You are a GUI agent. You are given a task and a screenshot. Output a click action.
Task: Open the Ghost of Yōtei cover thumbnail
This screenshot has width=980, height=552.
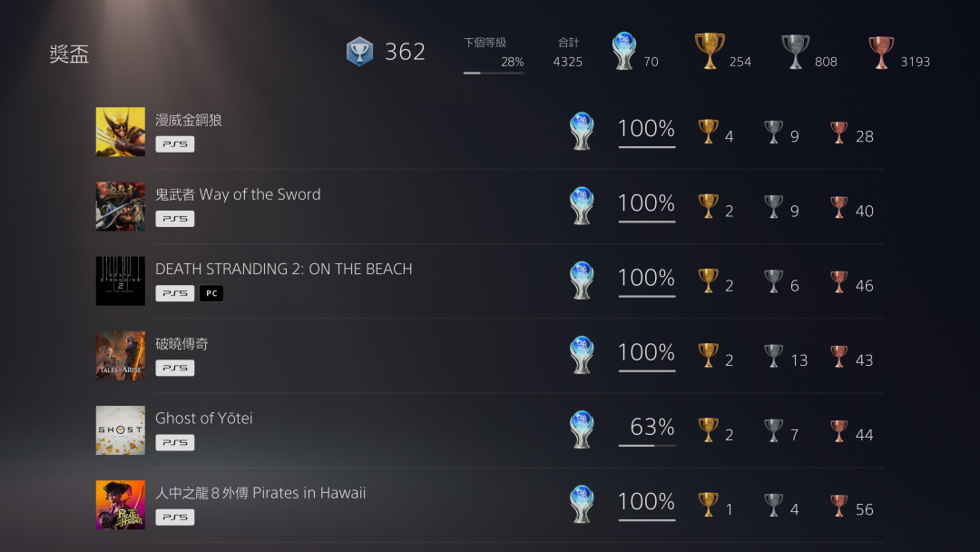120,430
